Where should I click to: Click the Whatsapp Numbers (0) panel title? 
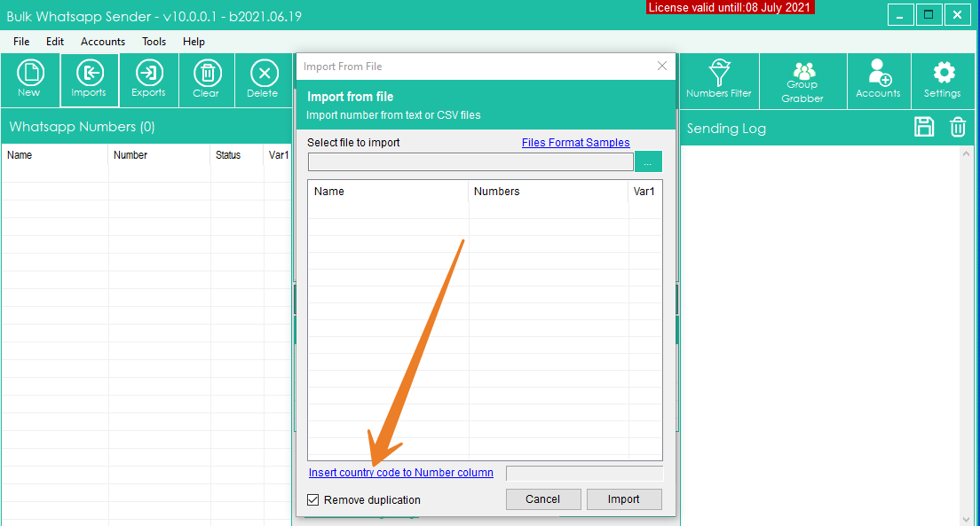coord(82,127)
